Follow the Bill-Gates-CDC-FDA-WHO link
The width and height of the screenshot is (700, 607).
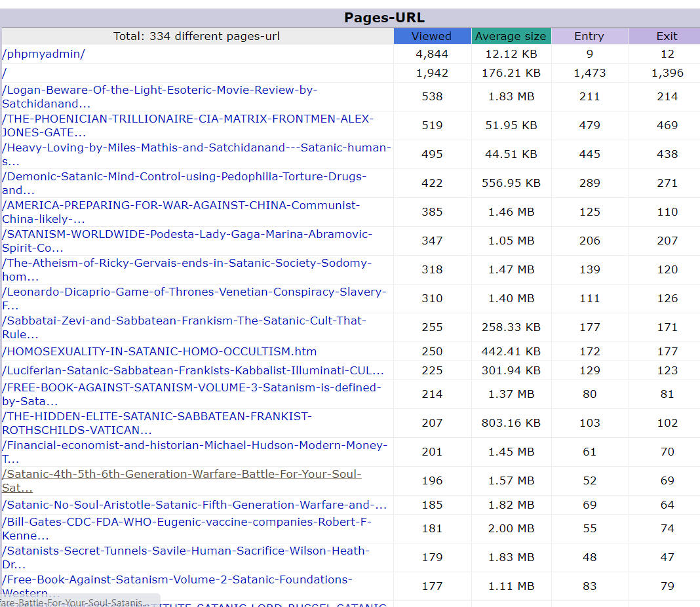[187, 528]
